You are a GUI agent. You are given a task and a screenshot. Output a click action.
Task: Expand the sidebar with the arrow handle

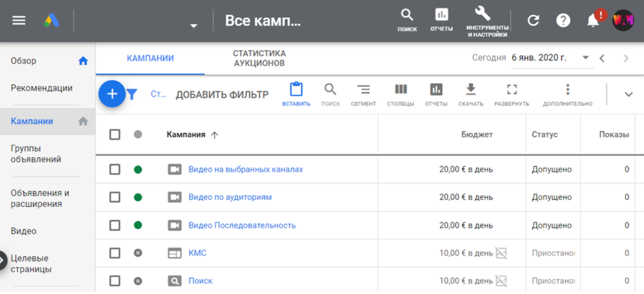click(2, 261)
